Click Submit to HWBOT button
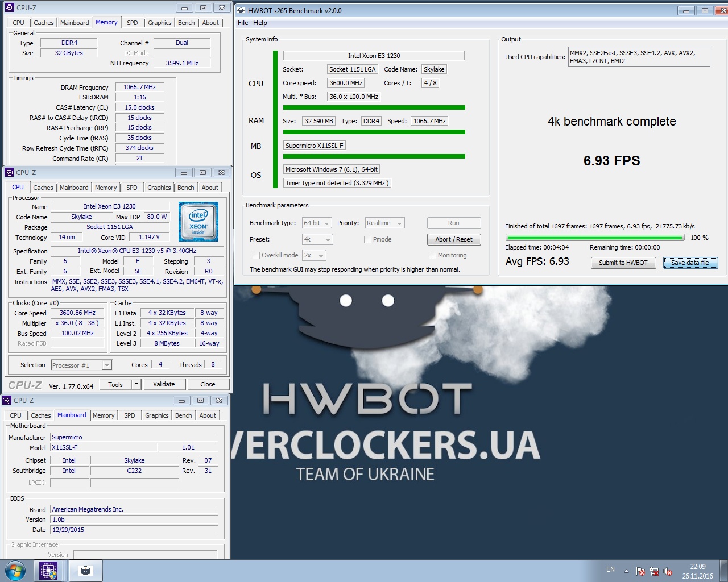 tap(623, 263)
